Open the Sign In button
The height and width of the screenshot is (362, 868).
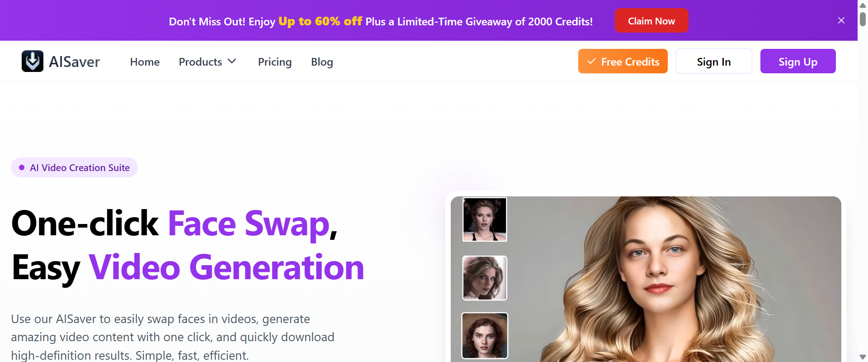tap(714, 61)
